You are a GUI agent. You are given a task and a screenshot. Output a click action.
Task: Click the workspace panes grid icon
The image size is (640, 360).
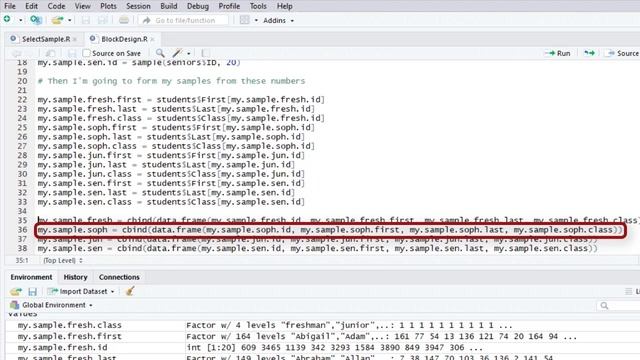244,20
